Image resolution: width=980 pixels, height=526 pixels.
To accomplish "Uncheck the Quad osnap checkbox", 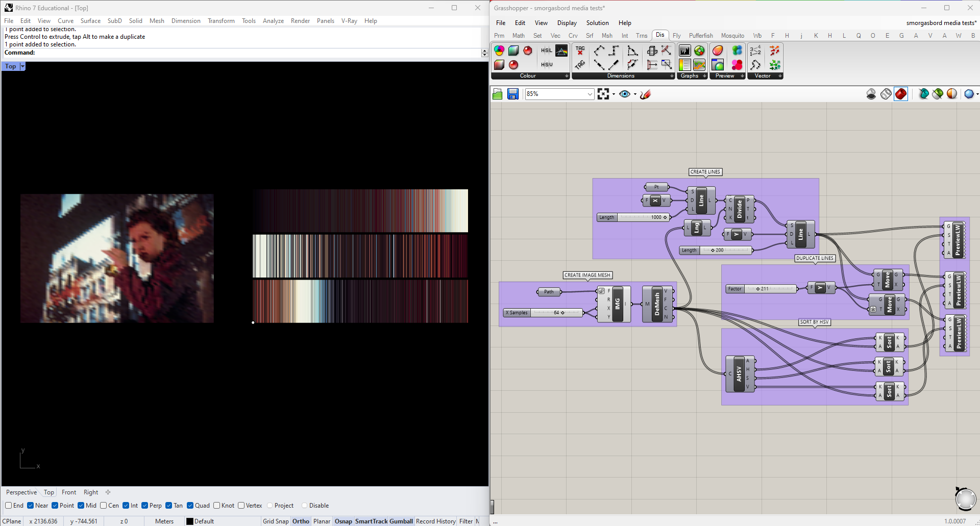I will coord(190,506).
